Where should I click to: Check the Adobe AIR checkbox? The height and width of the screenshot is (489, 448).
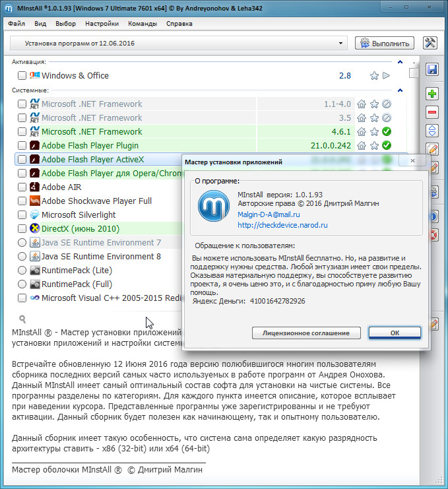tap(22, 187)
